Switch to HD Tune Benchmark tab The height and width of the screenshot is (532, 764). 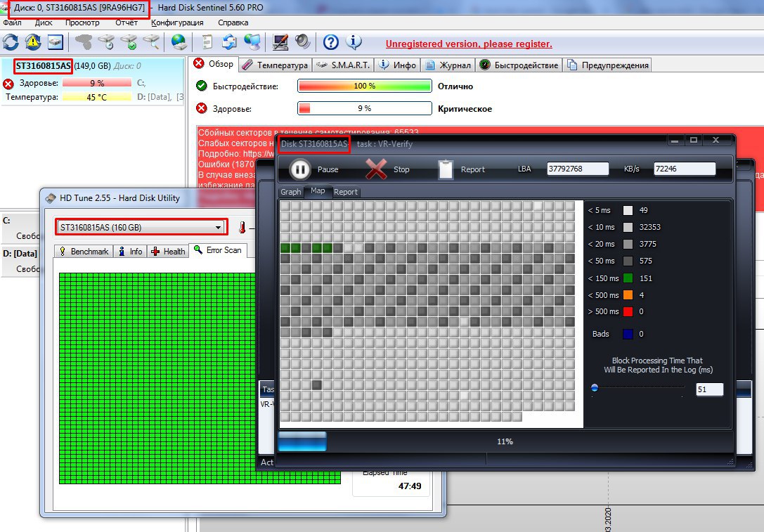point(84,252)
